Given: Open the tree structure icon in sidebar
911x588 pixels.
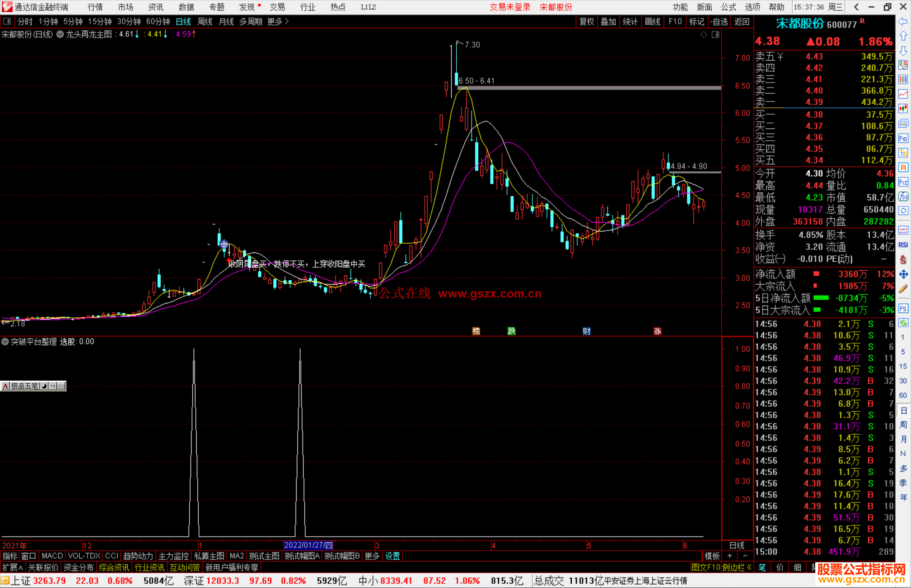Looking at the screenshot, I should (903, 153).
